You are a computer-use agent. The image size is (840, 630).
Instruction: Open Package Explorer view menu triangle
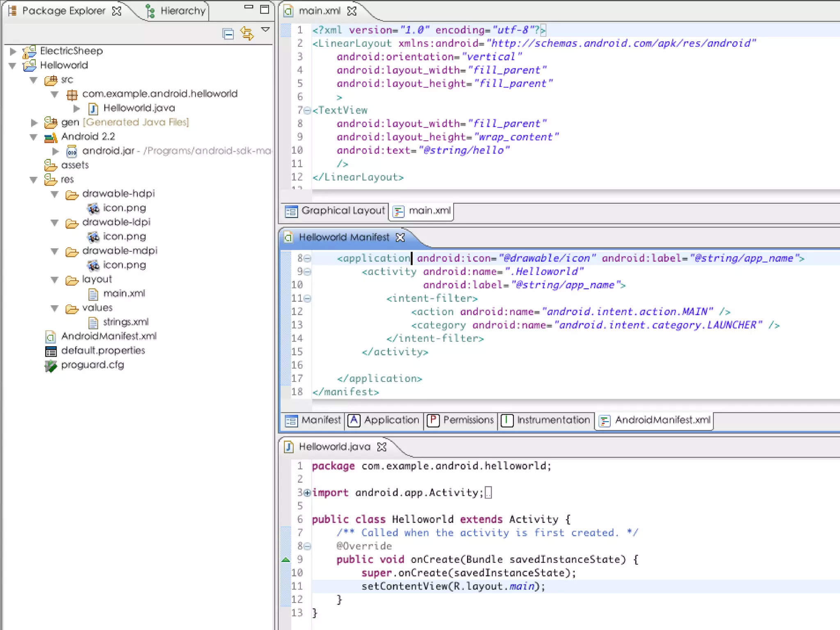pos(265,30)
